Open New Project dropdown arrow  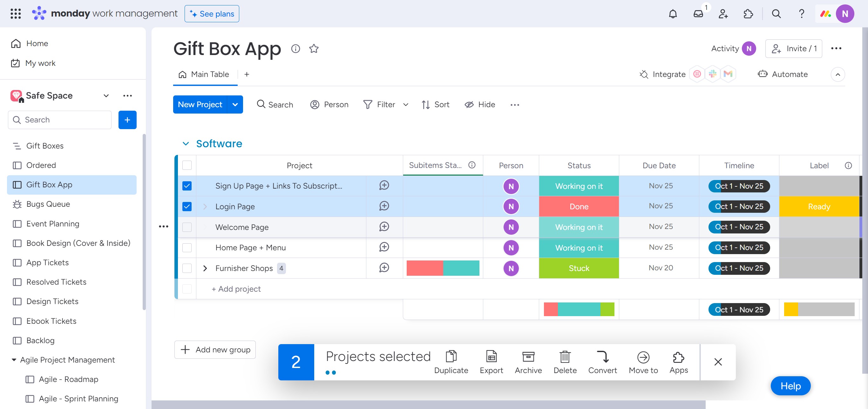235,105
